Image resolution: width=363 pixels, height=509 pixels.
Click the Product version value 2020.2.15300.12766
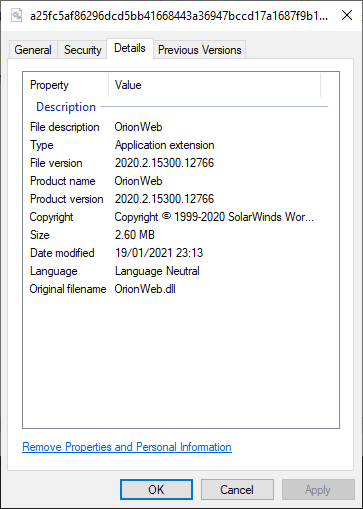tap(164, 199)
